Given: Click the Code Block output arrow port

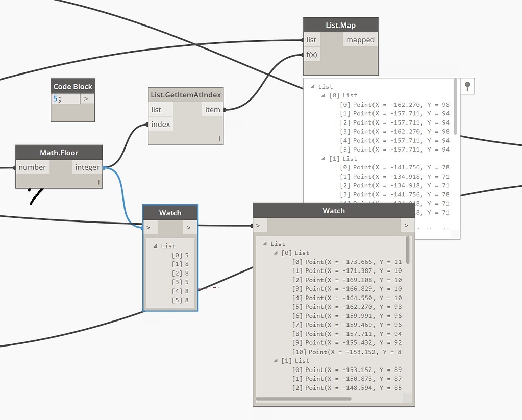Looking at the screenshot, I should point(86,98).
